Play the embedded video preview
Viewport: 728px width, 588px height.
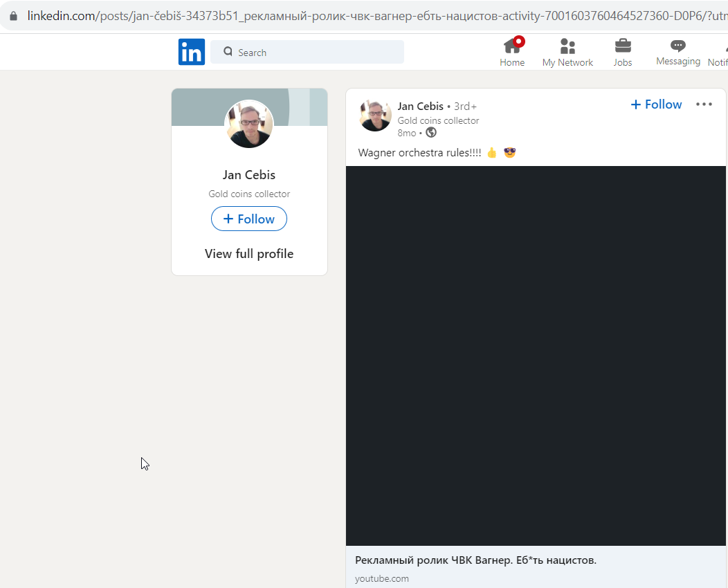(x=536, y=356)
